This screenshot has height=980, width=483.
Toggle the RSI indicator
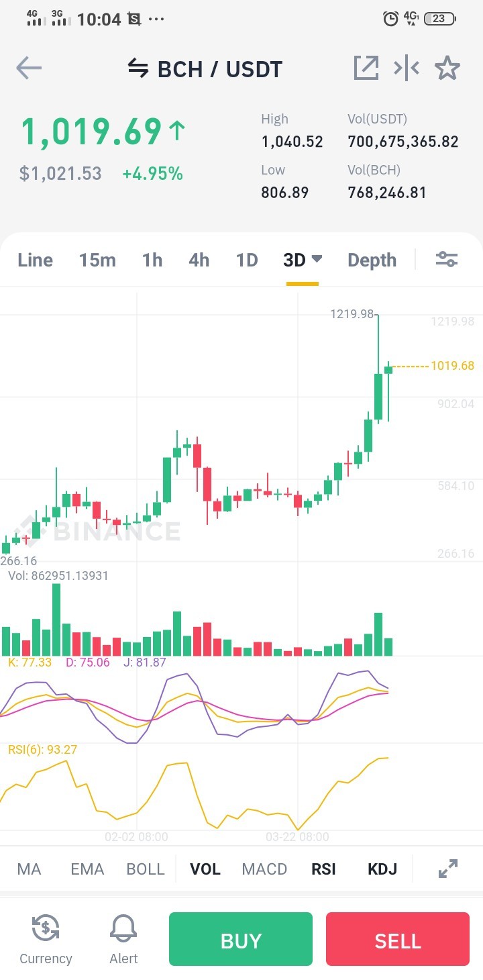pos(323,869)
